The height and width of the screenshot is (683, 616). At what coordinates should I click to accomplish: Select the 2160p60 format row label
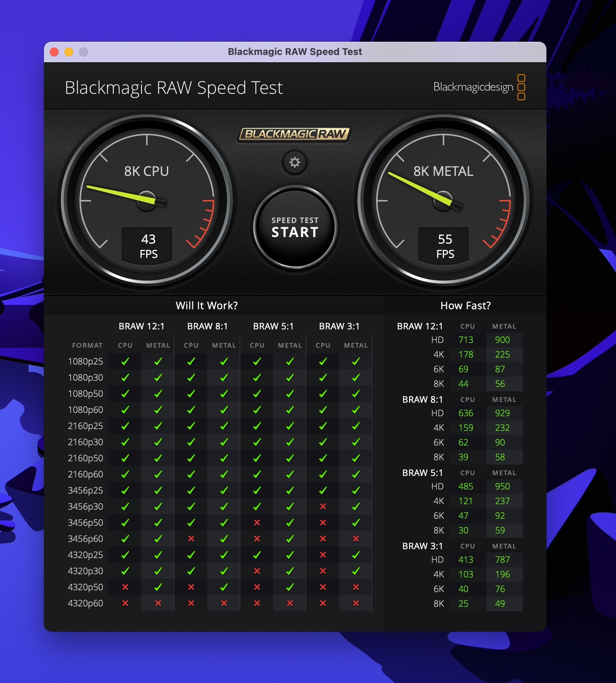tap(85, 475)
